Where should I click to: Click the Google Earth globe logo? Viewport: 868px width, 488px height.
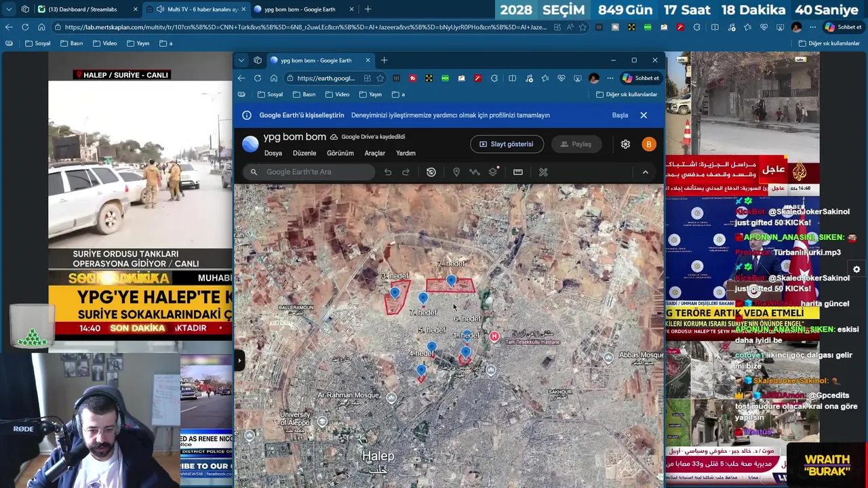[250, 144]
